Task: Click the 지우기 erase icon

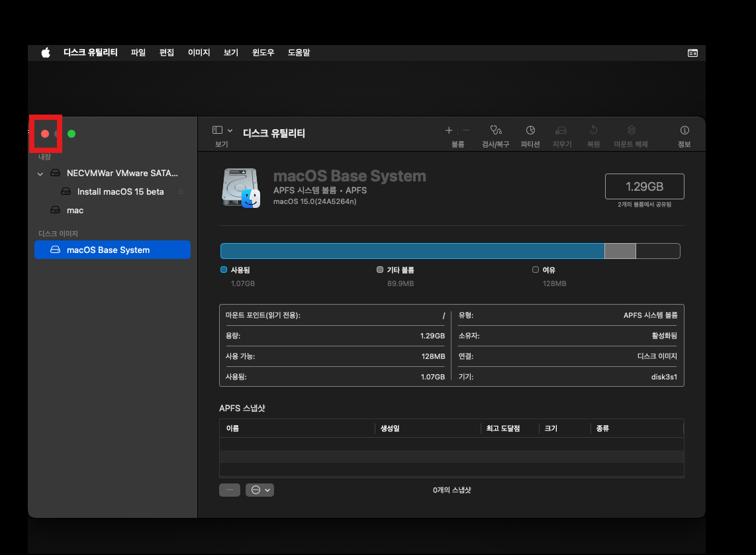Action: pos(561,130)
